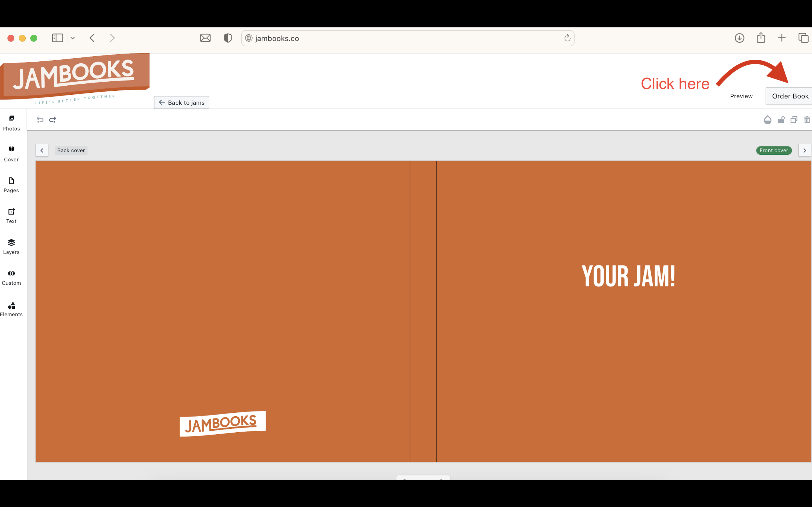This screenshot has height=507, width=812.
Task: Redo the last edit
Action: click(53, 120)
